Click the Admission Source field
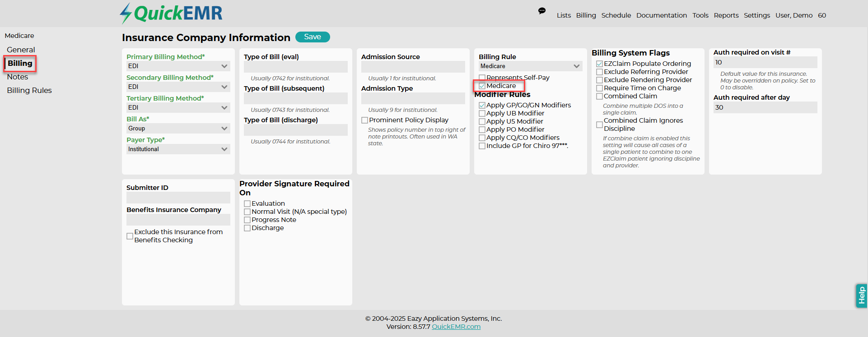 tap(413, 67)
